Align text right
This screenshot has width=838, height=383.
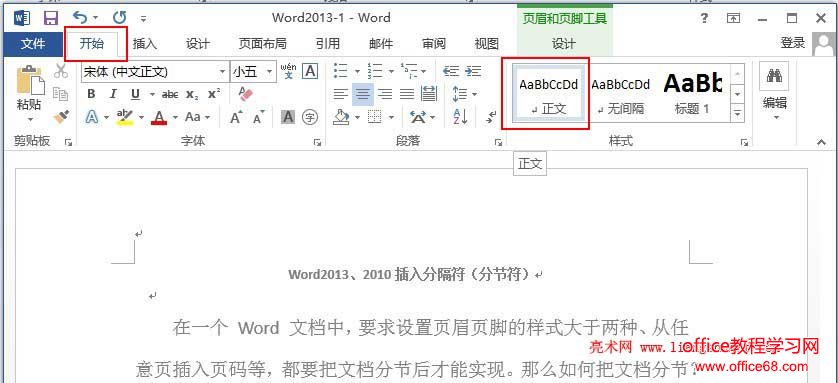(x=385, y=95)
